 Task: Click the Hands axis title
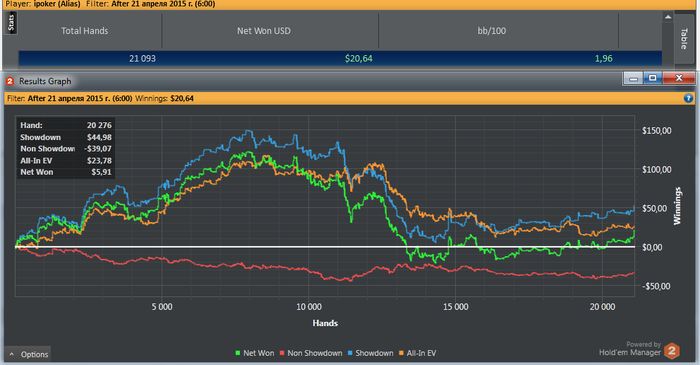click(x=325, y=323)
